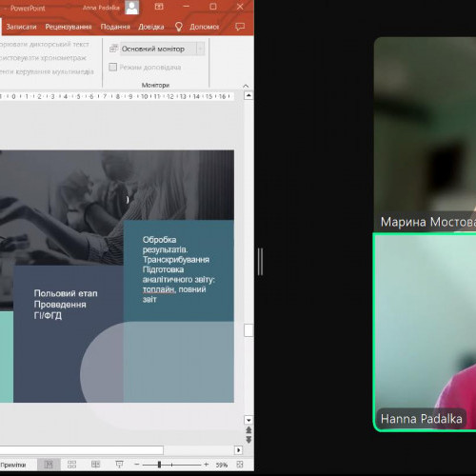
Task: Open the Рецензування tab
Action: (69, 27)
